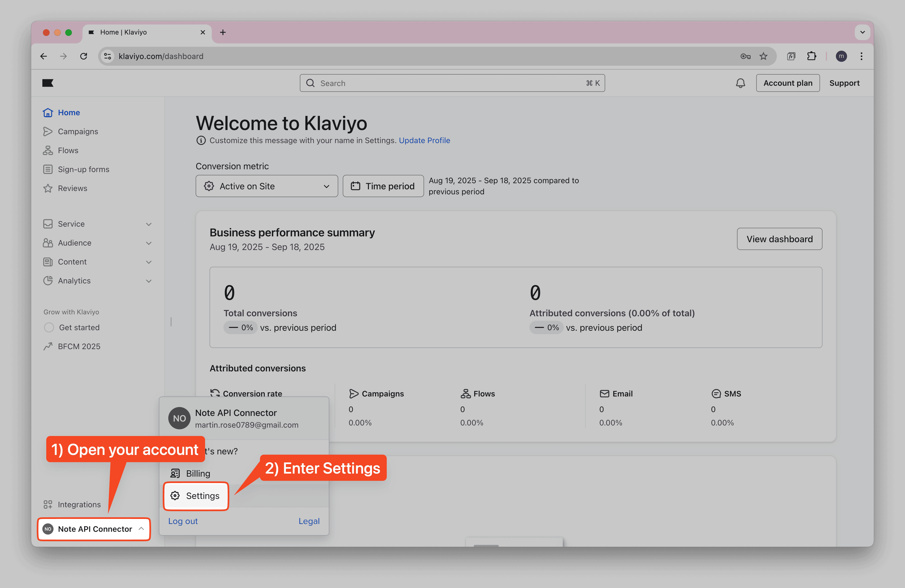The image size is (905, 588).
Task: Click the SMS bubble icon
Action: tap(716, 393)
